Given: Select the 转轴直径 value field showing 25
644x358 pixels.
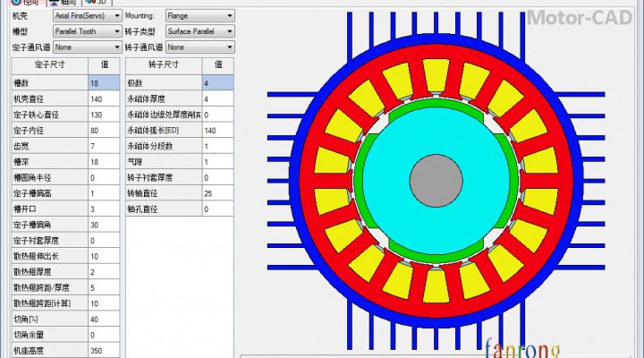Looking at the screenshot, I should 218,193.
